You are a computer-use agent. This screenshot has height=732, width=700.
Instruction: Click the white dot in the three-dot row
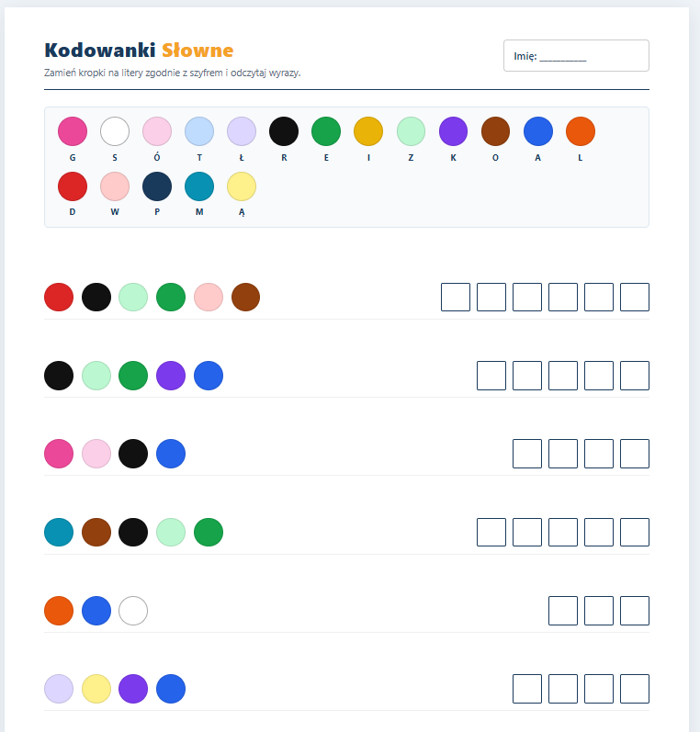click(x=133, y=611)
